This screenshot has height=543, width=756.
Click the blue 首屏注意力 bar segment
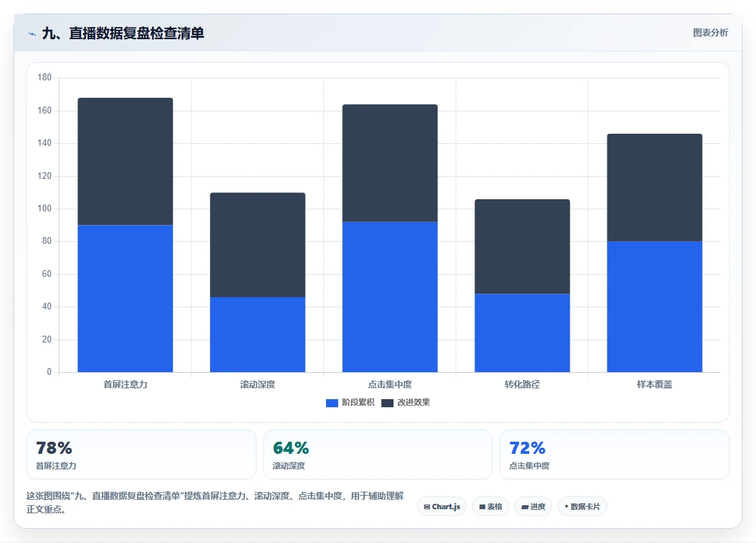tap(126, 299)
